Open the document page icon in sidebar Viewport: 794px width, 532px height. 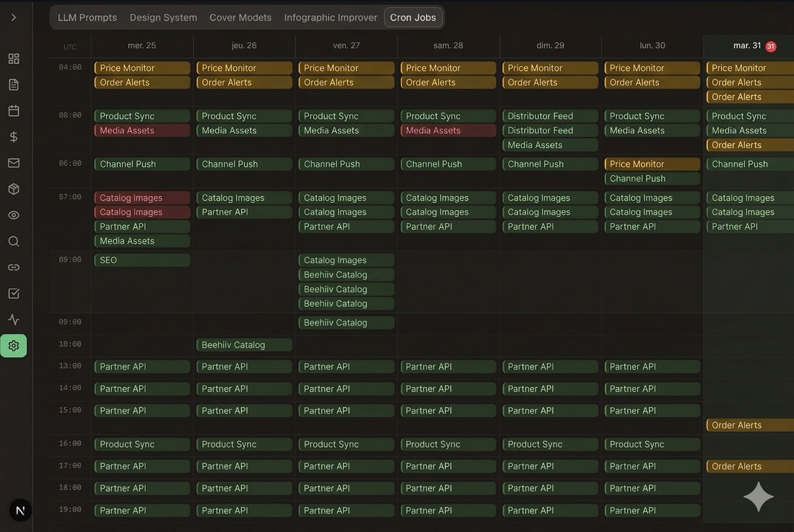pos(14,85)
